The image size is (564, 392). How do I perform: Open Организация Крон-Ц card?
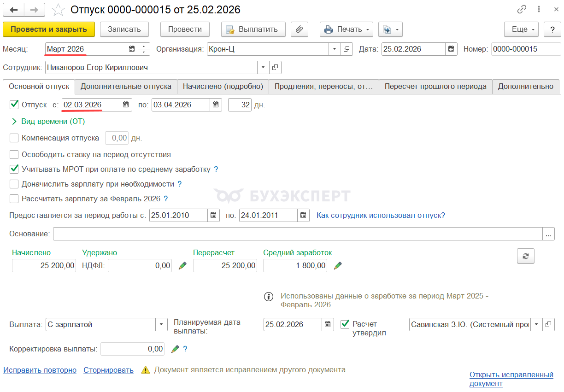click(x=347, y=49)
